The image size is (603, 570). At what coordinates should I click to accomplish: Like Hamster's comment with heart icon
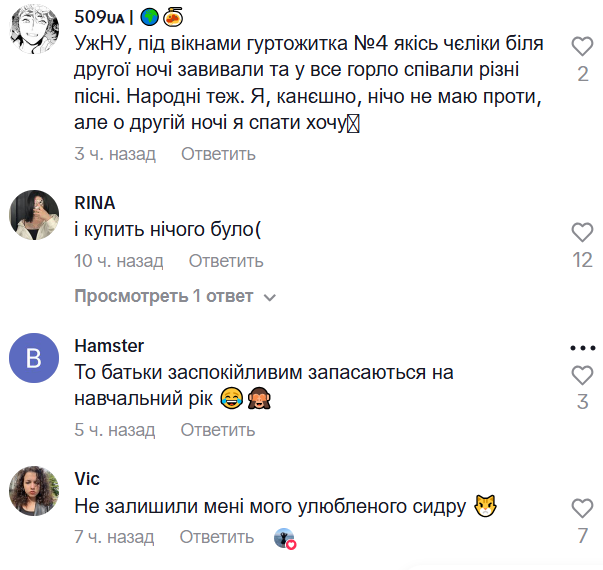(x=582, y=375)
